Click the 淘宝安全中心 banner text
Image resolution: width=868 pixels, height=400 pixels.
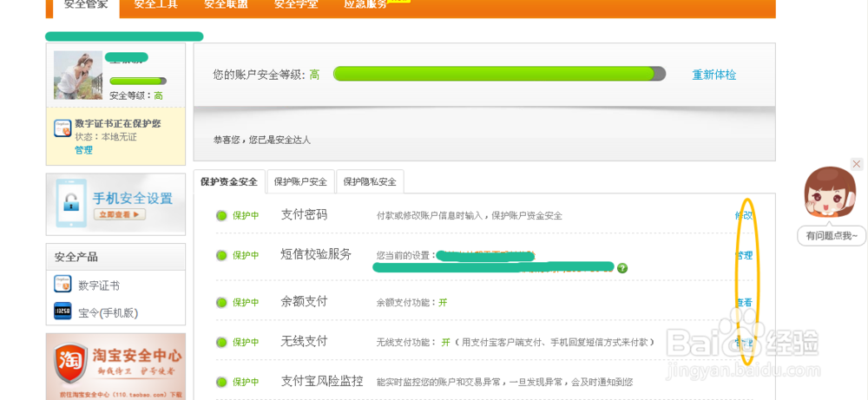(x=137, y=355)
